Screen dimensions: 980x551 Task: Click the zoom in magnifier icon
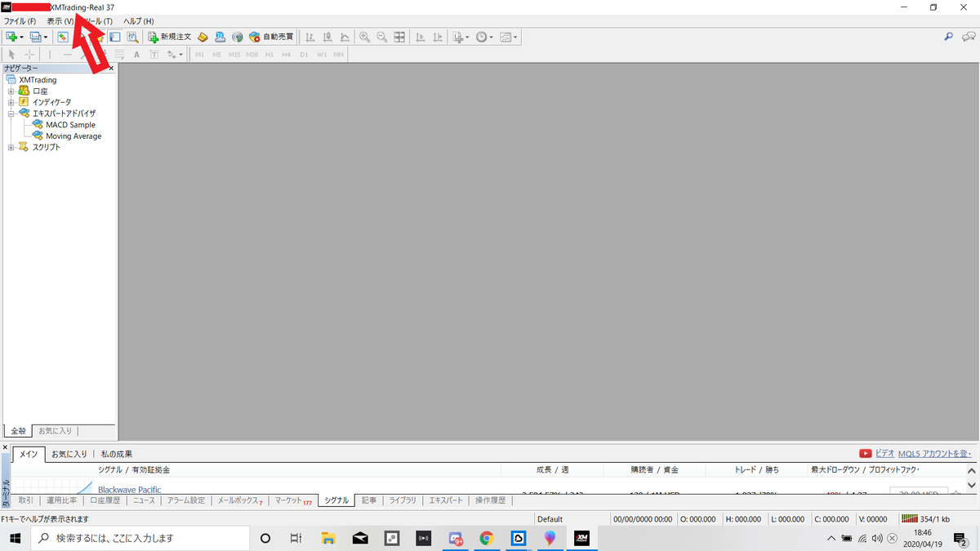click(x=364, y=37)
